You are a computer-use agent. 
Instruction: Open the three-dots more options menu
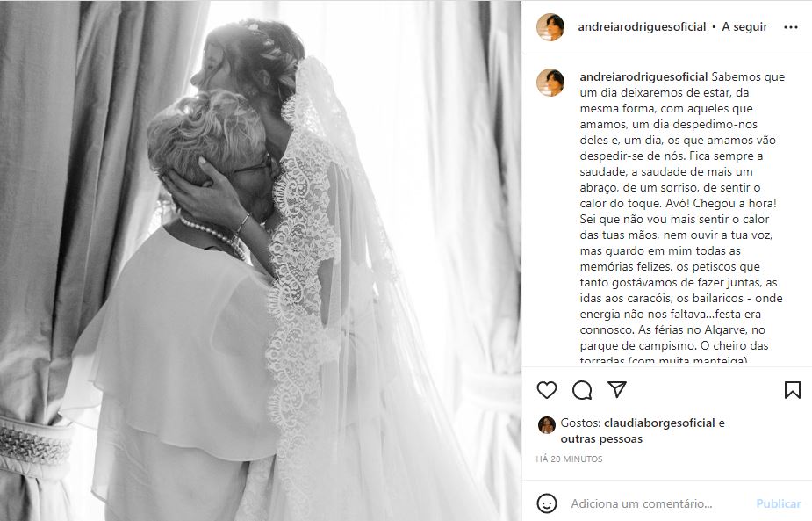[x=791, y=27]
